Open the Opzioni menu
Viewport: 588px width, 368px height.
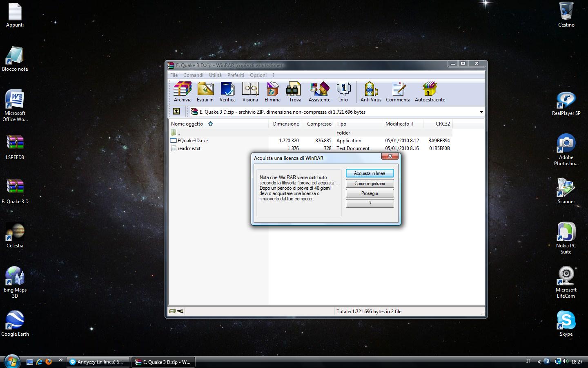[258, 75]
